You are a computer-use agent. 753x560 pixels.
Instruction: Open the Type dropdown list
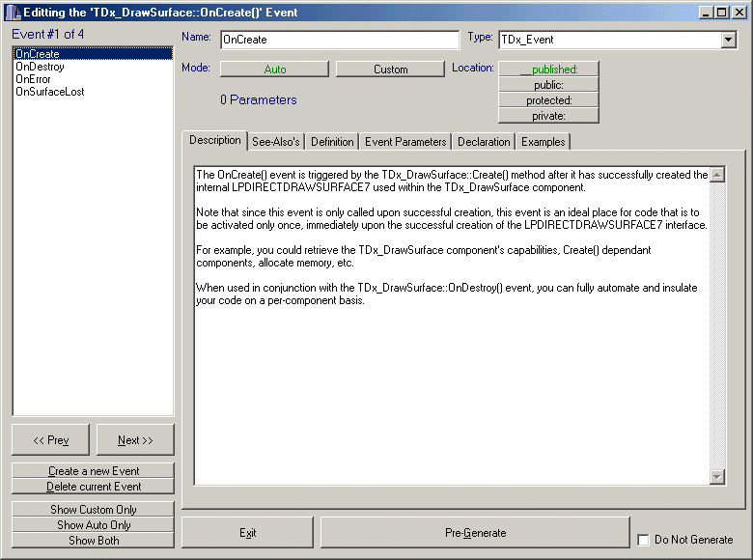coord(729,40)
